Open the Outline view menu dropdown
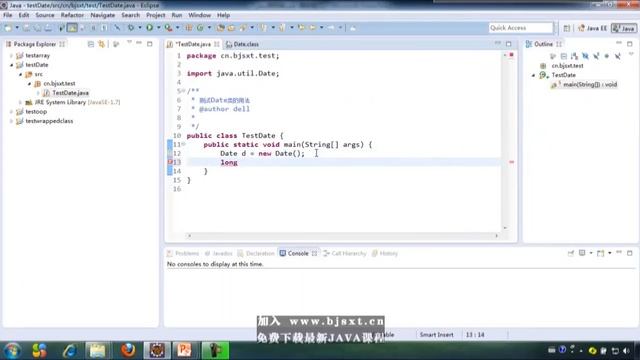Screen dimensions: 640x360 (x=631, y=55)
